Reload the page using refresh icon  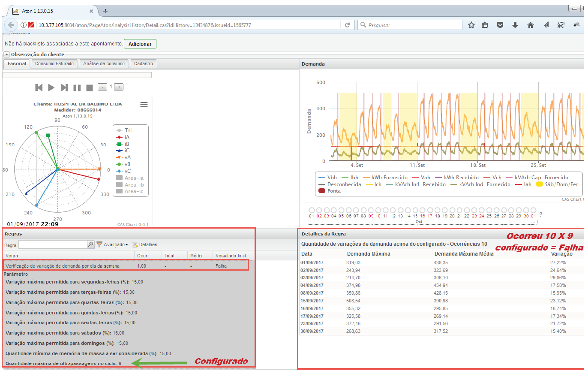point(348,25)
